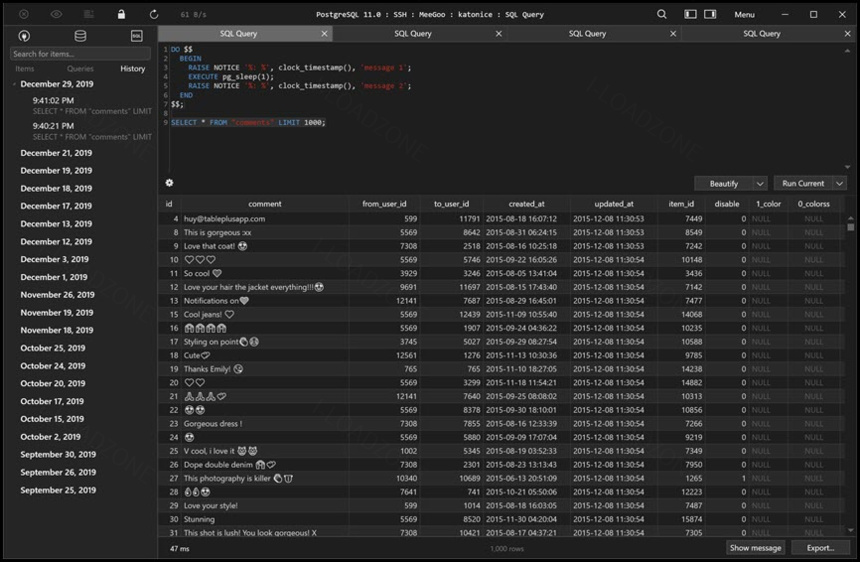
Task: Sort by the from_user_id column header
Action: (384, 204)
